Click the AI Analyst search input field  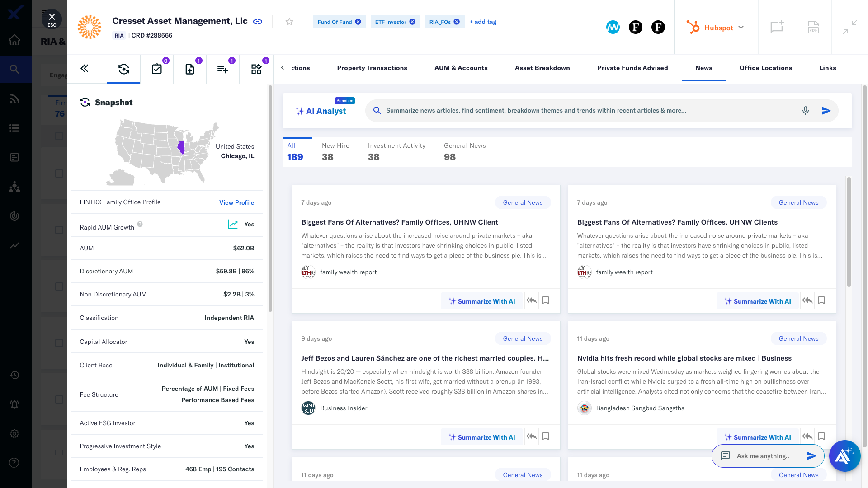[588, 110]
